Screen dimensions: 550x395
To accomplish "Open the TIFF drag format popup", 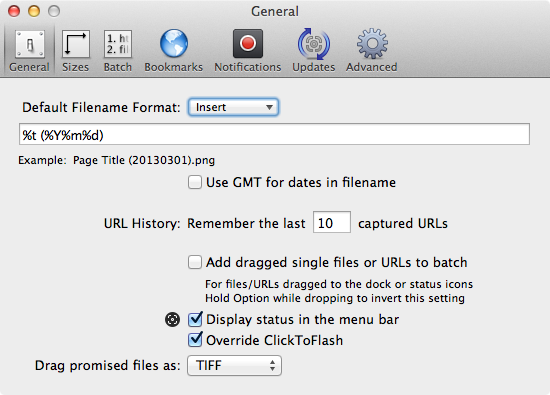I will tap(234, 366).
